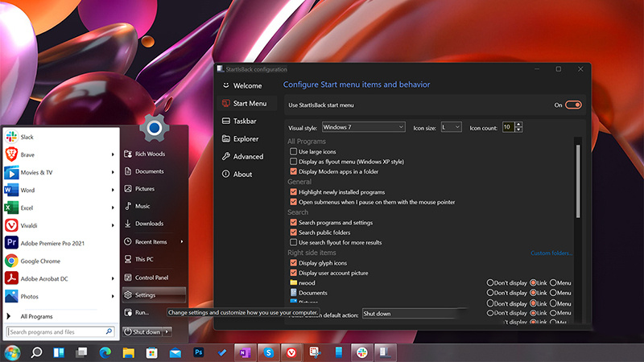This screenshot has width=644, height=362.
Task: Toggle Open submenus when I pause checkbox
Action: point(293,202)
